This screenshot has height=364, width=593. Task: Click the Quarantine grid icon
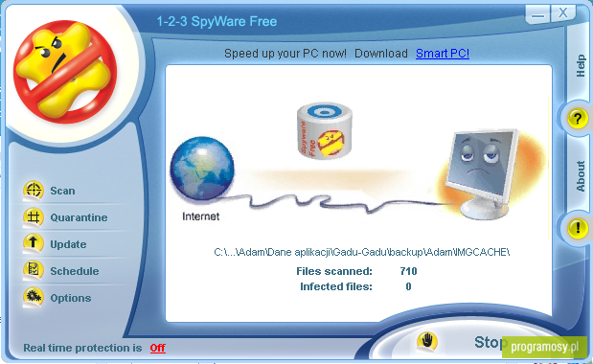[x=34, y=217]
